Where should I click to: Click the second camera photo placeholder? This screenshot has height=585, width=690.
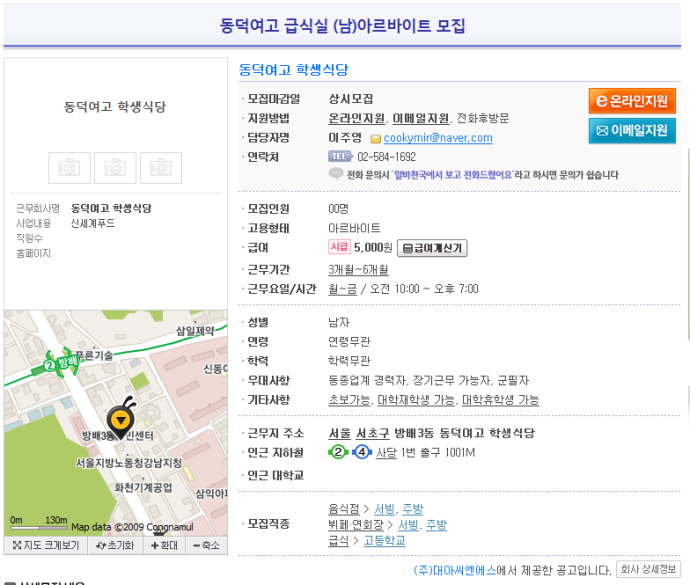coord(115,168)
